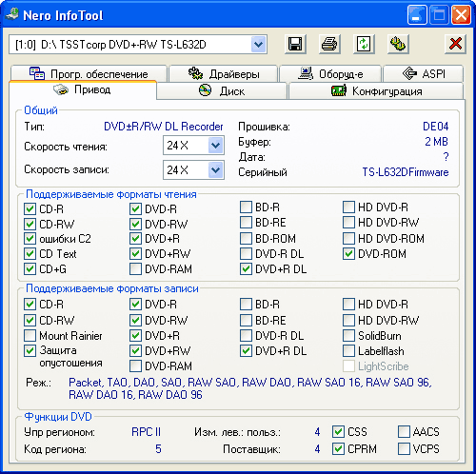Toggle CPRM checkbox
Screen dimensions: 476x474
click(x=338, y=449)
